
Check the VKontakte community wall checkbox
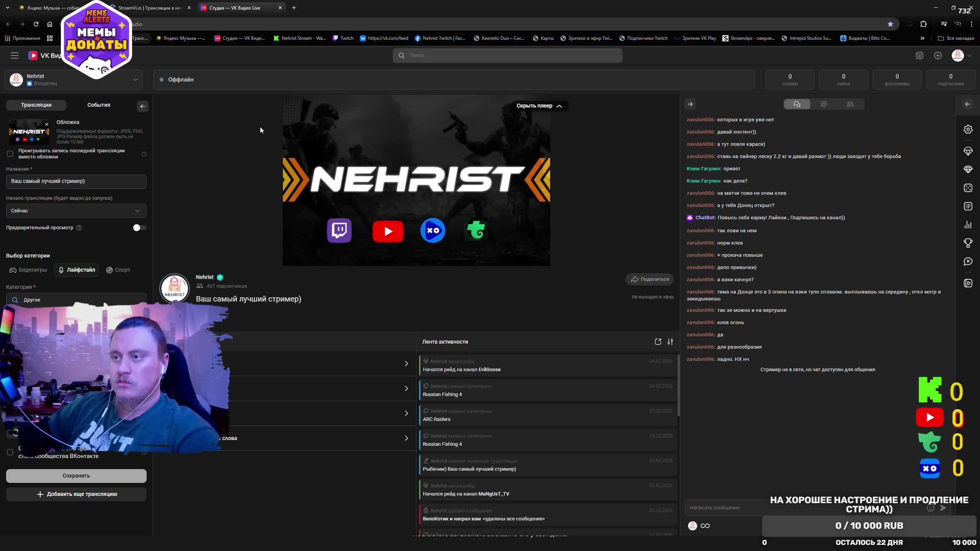click(x=10, y=452)
